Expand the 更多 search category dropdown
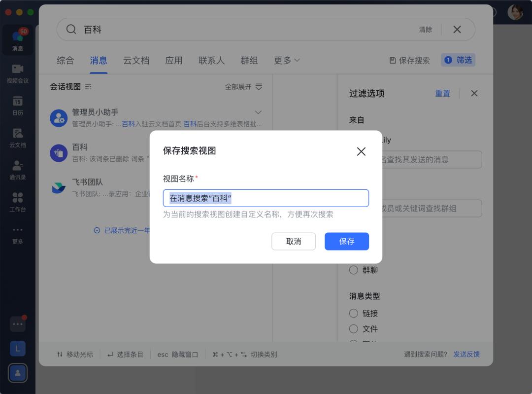Viewport: 532px width, 394px height. coord(287,60)
